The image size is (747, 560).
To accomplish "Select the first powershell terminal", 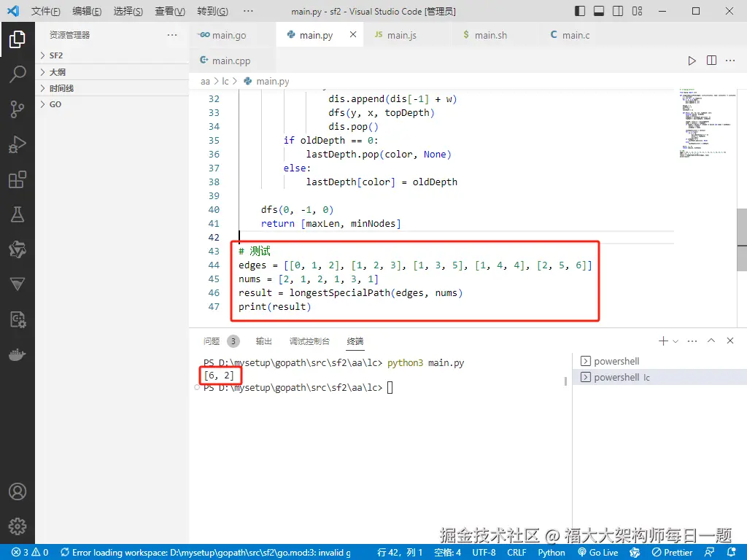I will point(659,361).
